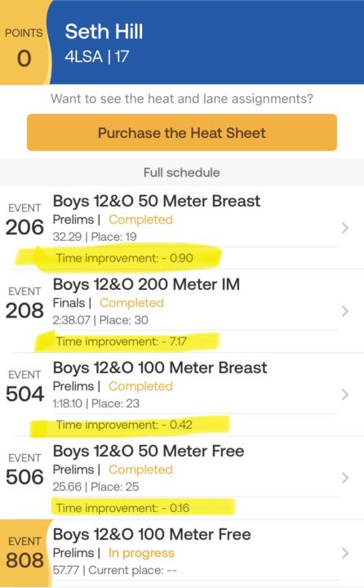This screenshot has width=364, height=588.
Task: Expand chevron for Event 506 50 Meter Free
Action: click(x=345, y=478)
